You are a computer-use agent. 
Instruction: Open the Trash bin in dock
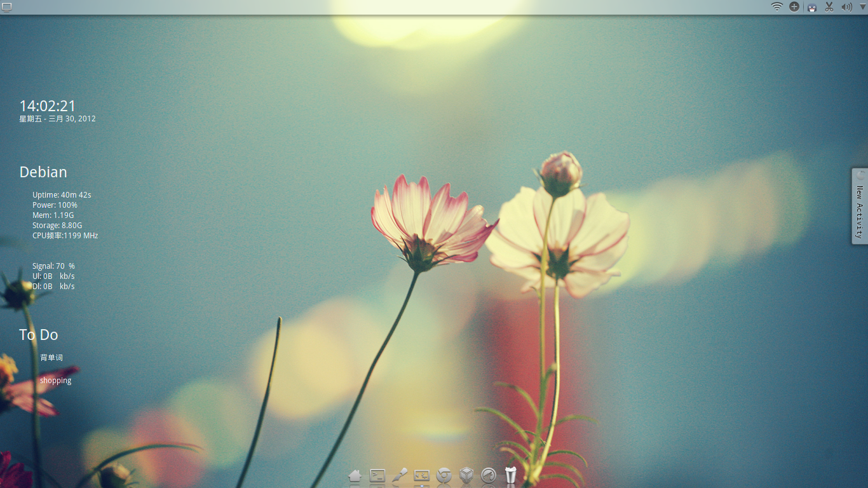[511, 475]
